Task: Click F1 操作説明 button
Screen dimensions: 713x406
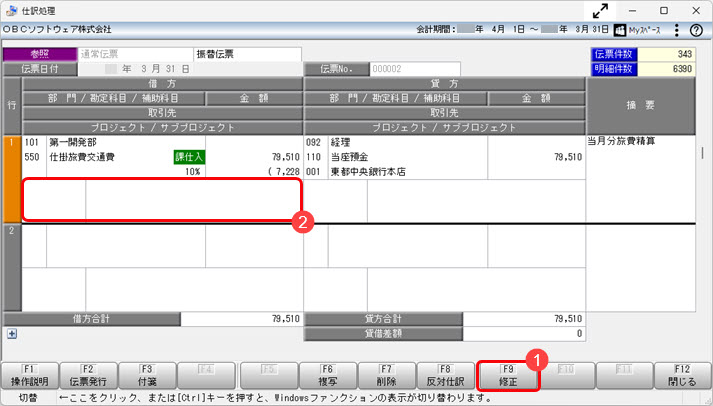Action: pos(30,376)
